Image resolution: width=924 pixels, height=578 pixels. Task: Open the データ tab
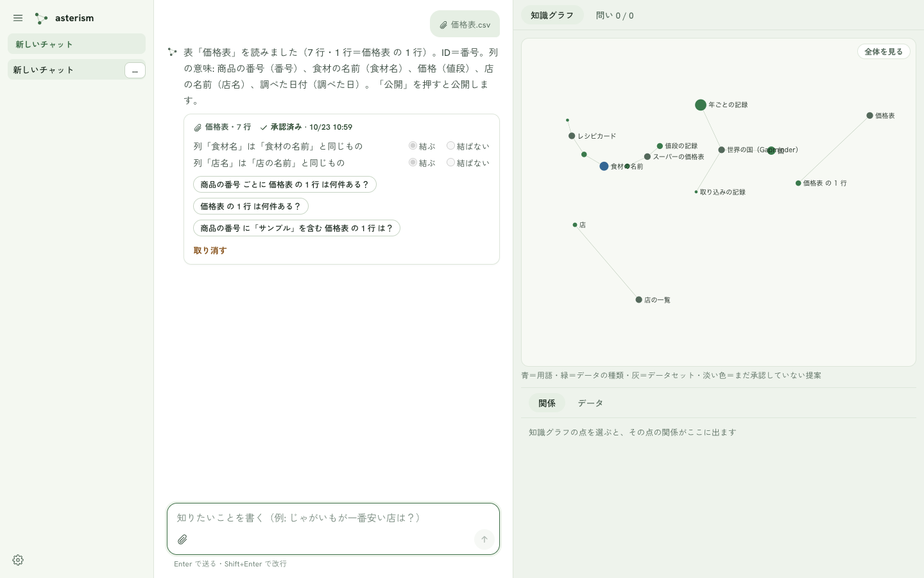(x=590, y=403)
